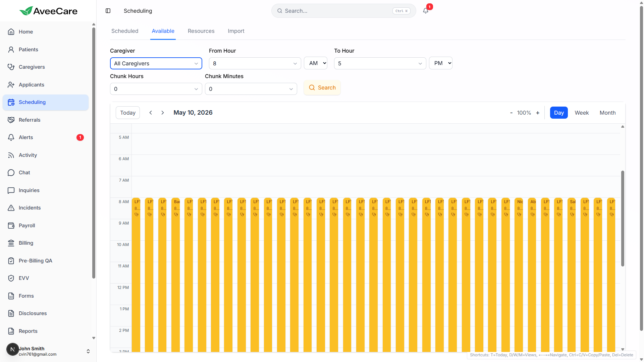
Task: Click the Payroll wallet icon
Action: [x=11, y=226]
